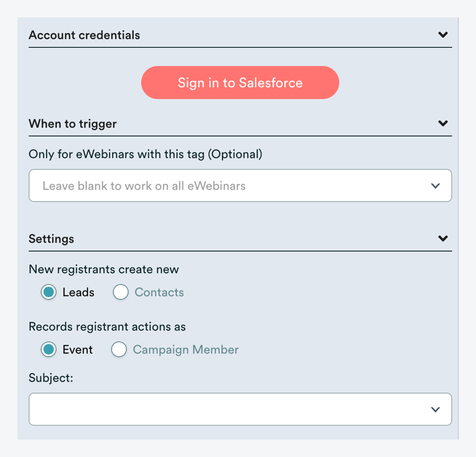Click inside the Subject input field
Viewport: 476px width, 457px height.
[x=194, y=409]
